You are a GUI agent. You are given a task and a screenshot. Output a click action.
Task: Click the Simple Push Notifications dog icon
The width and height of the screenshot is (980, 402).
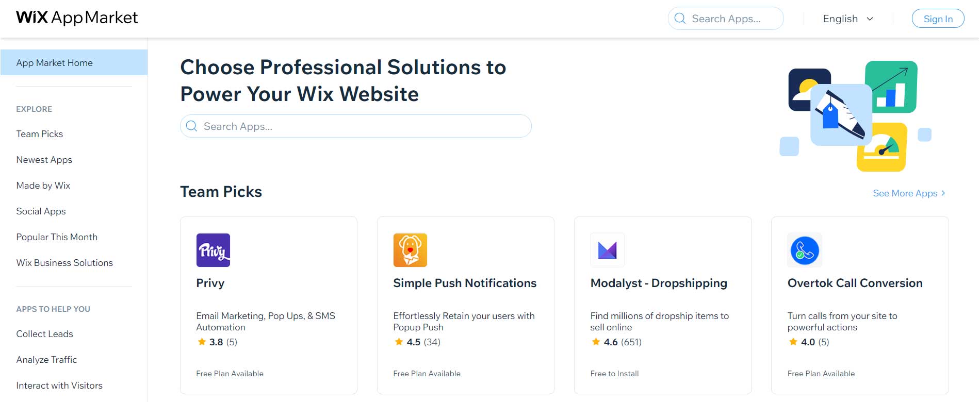[x=410, y=250]
